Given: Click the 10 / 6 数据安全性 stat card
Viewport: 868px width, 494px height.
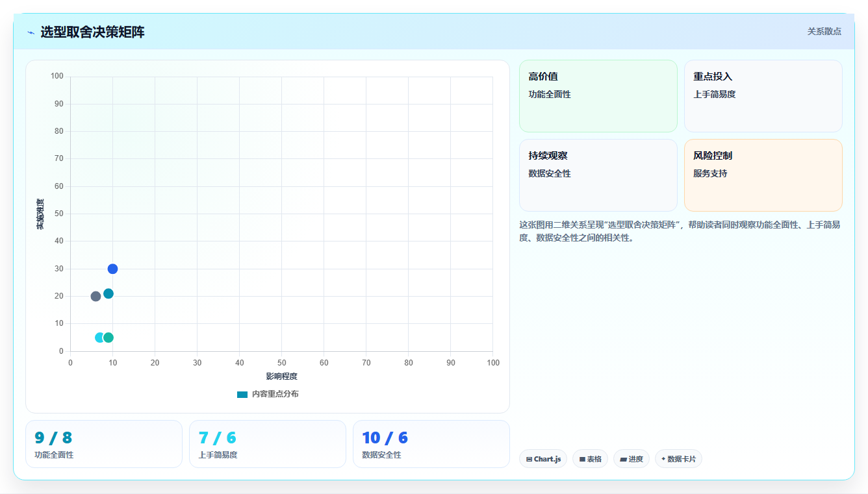Looking at the screenshot, I should (x=431, y=444).
